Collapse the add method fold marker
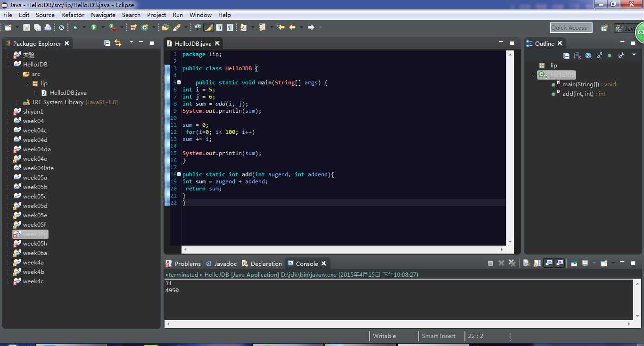This screenshot has width=644, height=346. (179, 174)
